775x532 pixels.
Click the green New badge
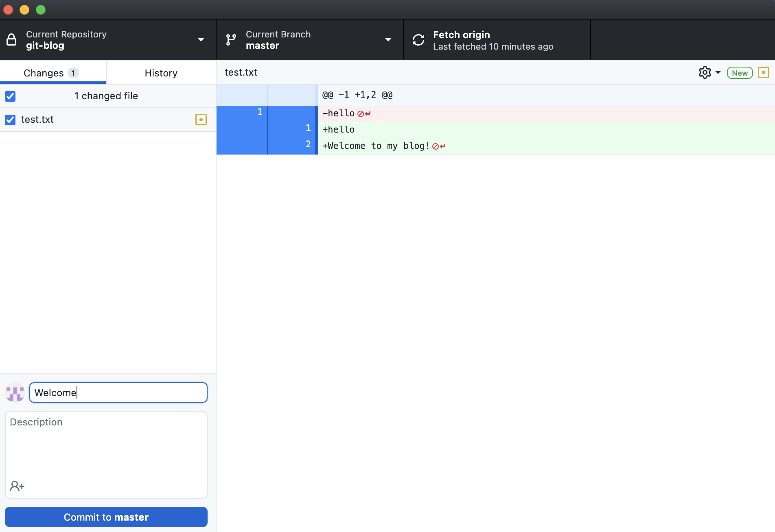pos(740,73)
